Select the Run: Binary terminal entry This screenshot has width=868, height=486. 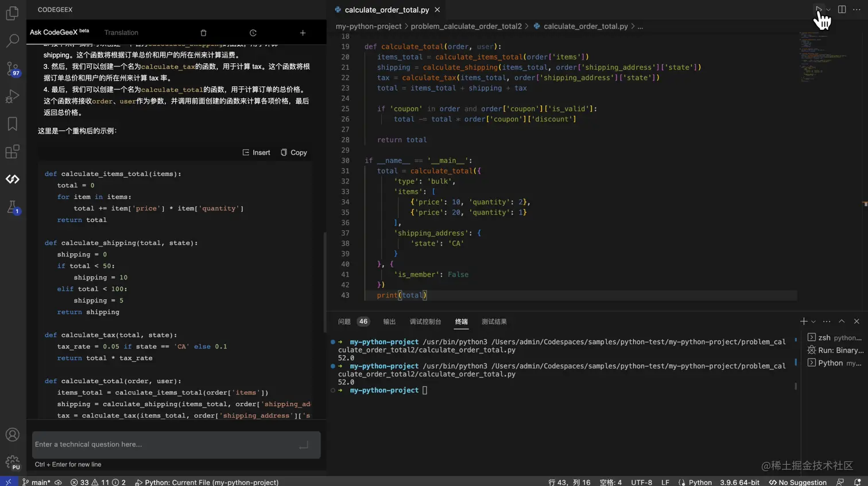pyautogui.click(x=835, y=350)
